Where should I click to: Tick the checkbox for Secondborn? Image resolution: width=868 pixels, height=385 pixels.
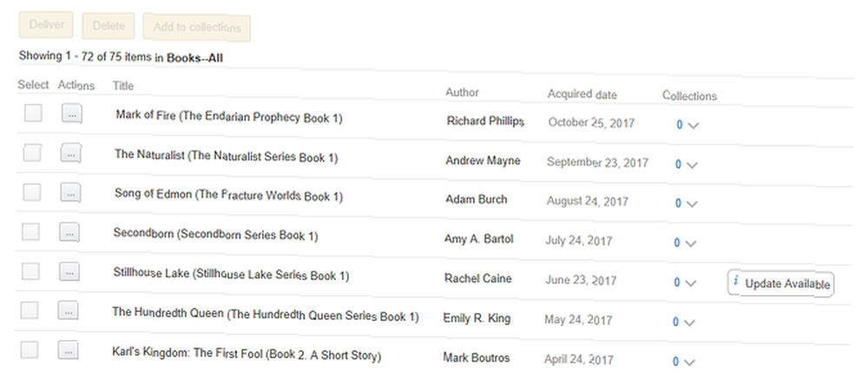tap(30, 232)
